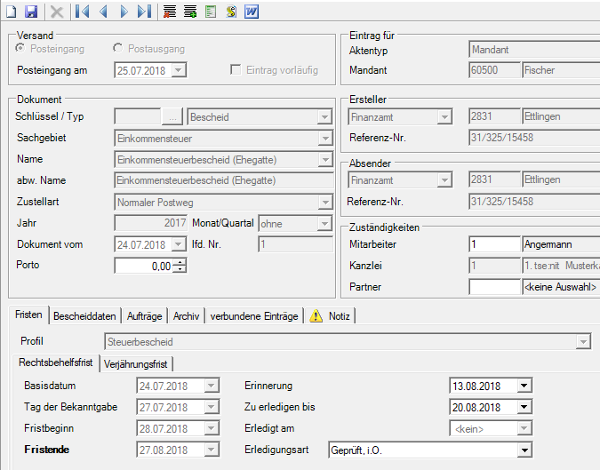Click the Partner number field
Image resolution: width=600 pixels, height=470 pixels.
494,287
